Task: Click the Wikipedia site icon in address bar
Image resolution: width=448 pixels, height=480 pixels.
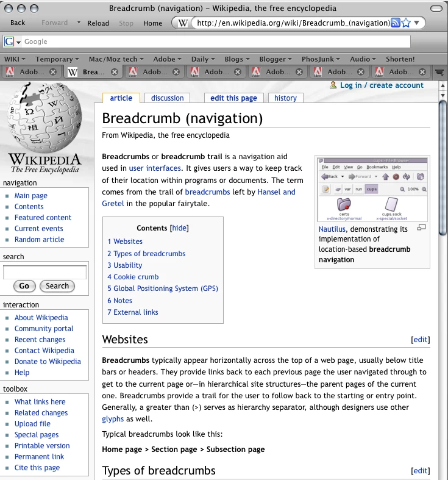Action: tap(183, 23)
